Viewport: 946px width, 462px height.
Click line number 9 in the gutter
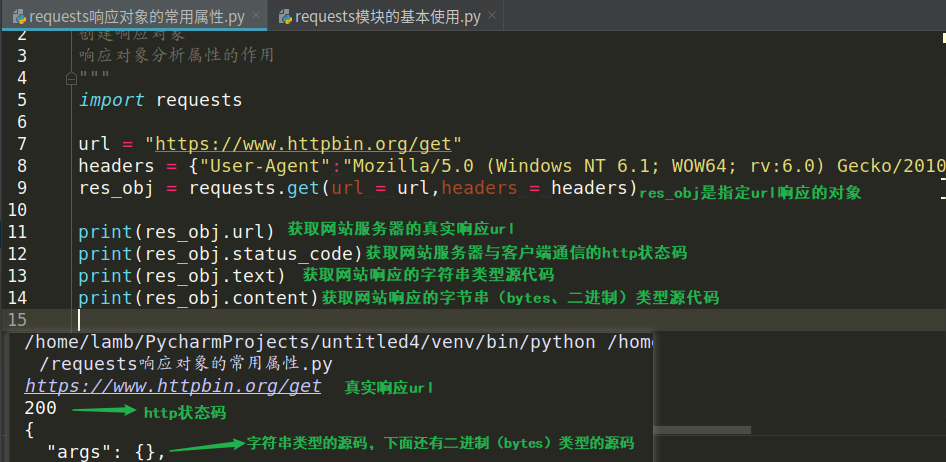[x=22, y=188]
